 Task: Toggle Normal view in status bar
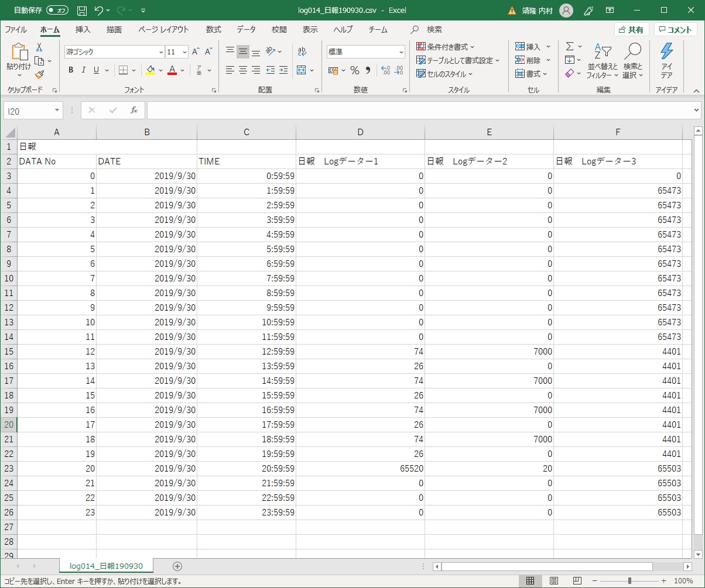click(530, 581)
